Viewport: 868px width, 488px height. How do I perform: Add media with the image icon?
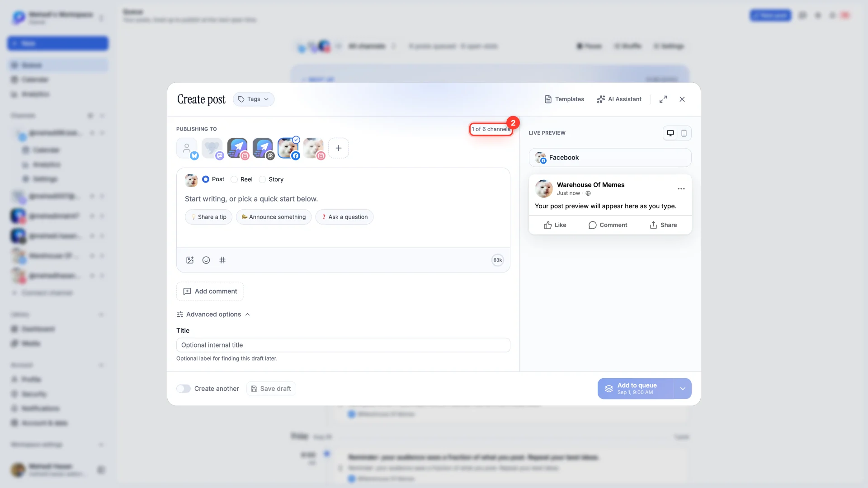click(x=190, y=260)
